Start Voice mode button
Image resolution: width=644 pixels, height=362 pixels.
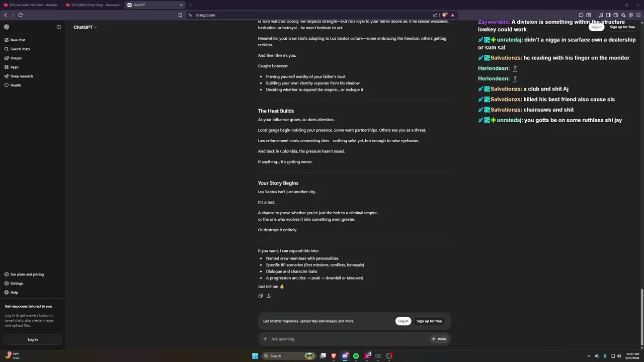439,339
